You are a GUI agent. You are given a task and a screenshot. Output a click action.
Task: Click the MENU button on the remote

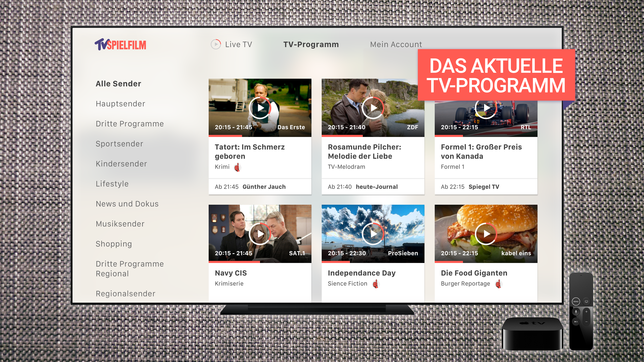coord(576,301)
